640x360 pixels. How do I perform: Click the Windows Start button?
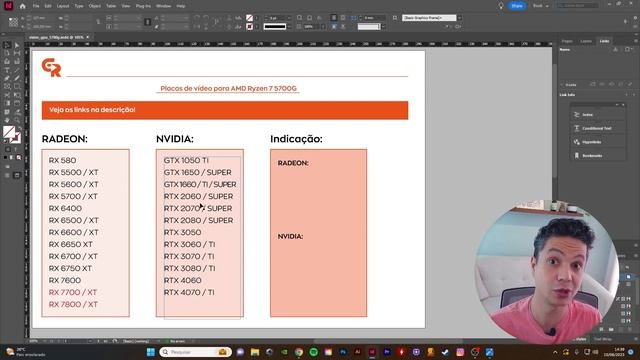coord(151,352)
